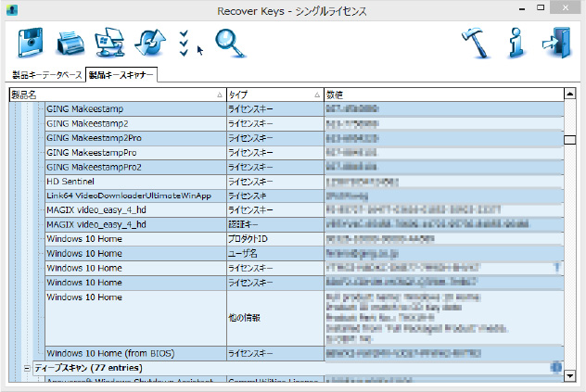
Task: Click the network computers scan icon
Action: (x=109, y=43)
